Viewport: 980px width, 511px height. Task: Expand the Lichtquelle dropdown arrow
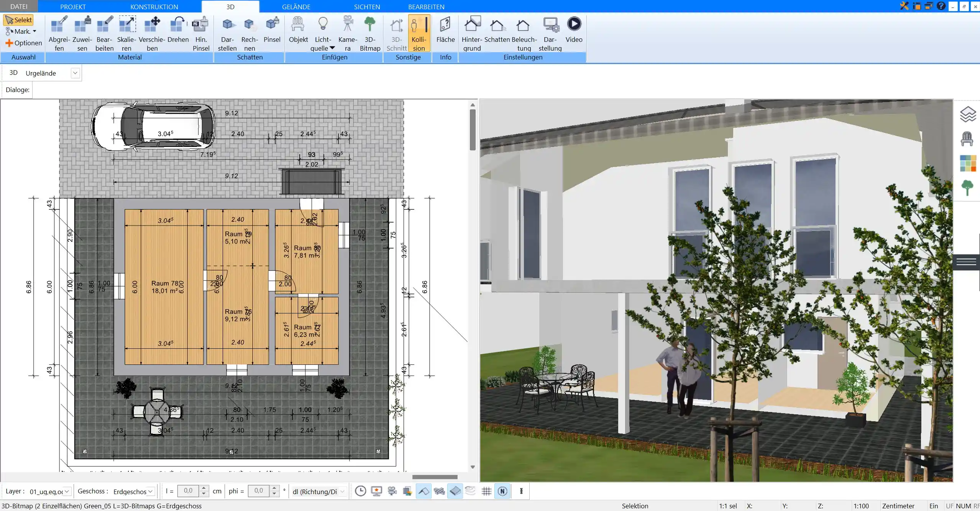pos(332,48)
